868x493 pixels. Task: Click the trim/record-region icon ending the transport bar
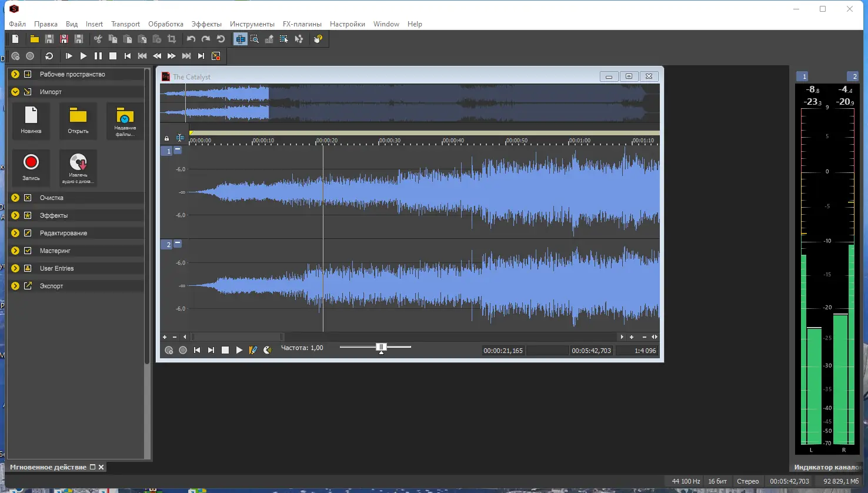click(216, 56)
